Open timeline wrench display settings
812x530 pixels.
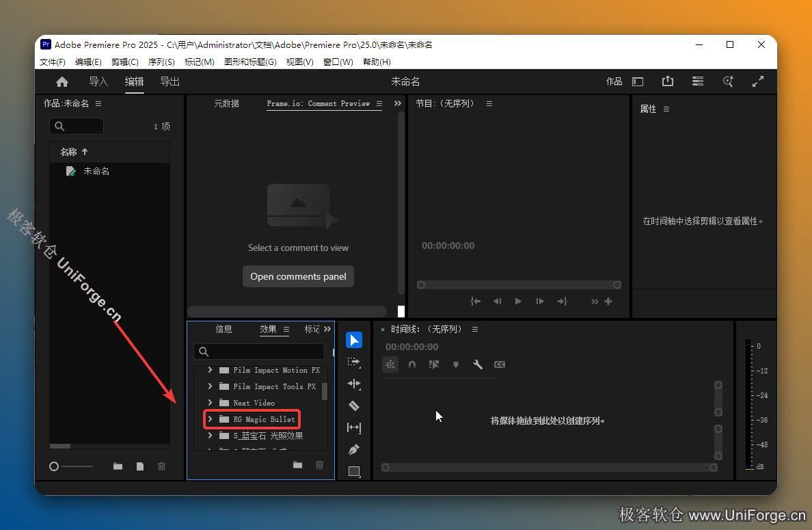coord(478,365)
